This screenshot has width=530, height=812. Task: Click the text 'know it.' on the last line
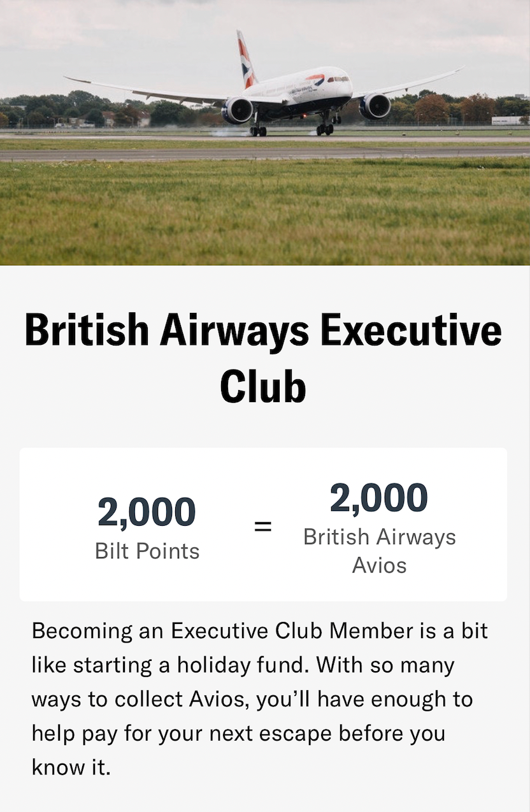pos(71,767)
